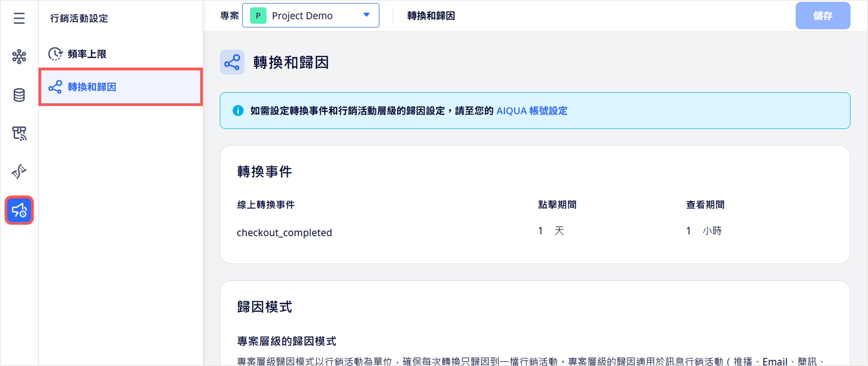Click the 查看期間 column header
868x366 pixels.
pos(705,205)
